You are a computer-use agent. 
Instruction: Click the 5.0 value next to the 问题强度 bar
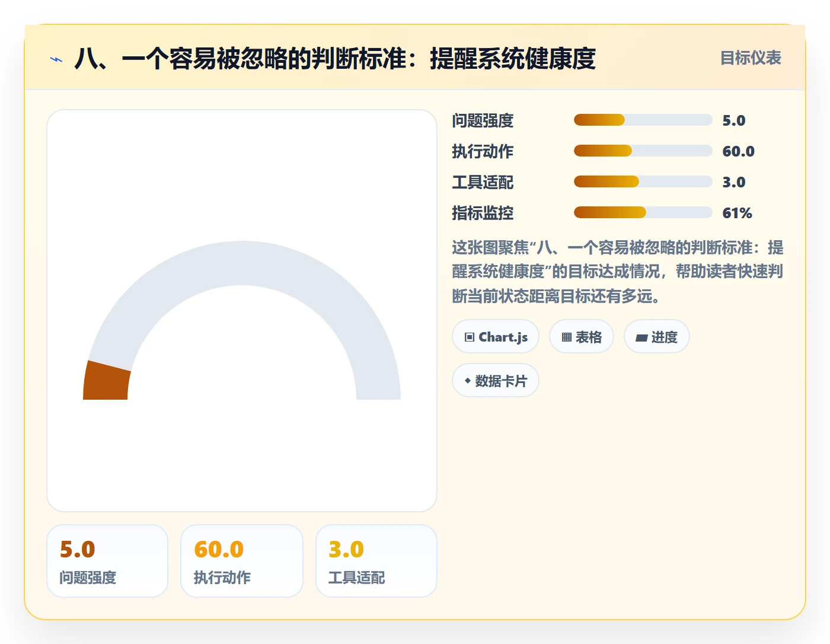[733, 120]
